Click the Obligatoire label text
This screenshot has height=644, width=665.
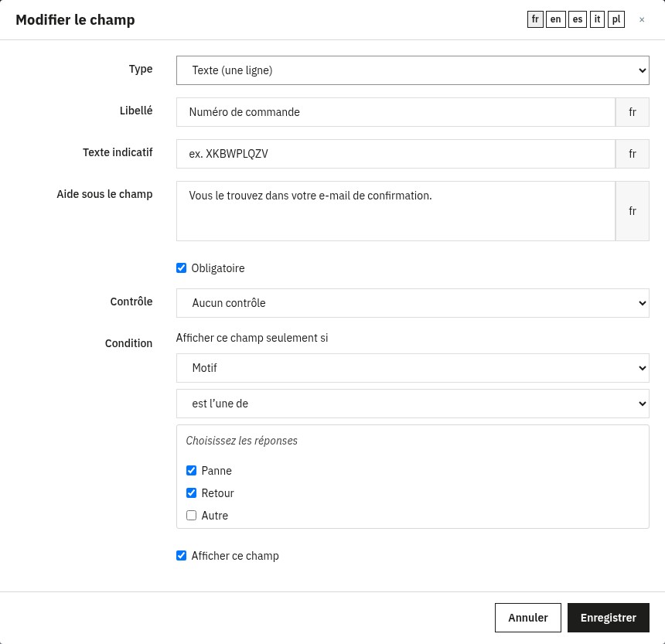(218, 268)
